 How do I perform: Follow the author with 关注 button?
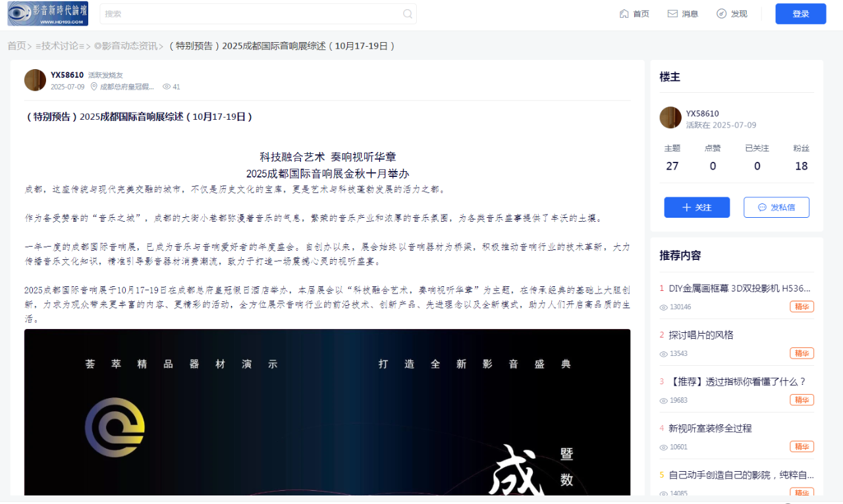[x=697, y=207]
